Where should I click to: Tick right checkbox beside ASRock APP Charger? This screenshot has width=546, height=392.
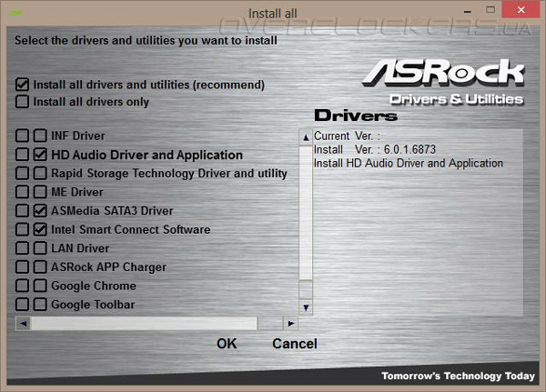(40, 267)
